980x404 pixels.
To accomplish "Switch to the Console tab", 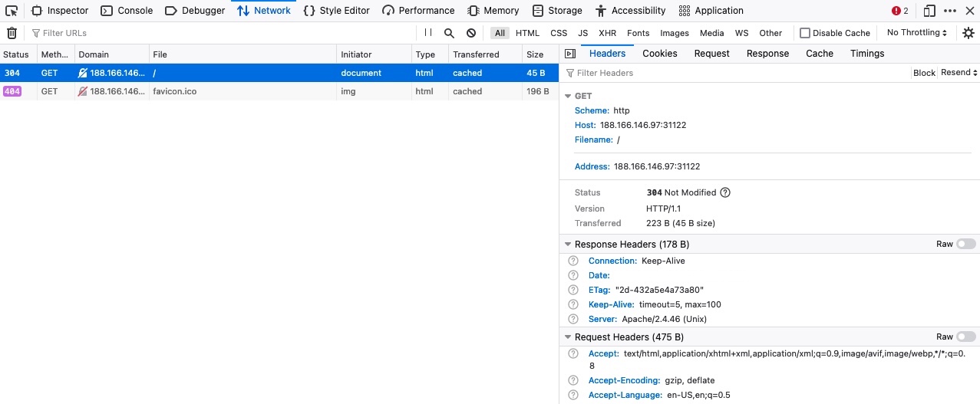I will coord(127,11).
